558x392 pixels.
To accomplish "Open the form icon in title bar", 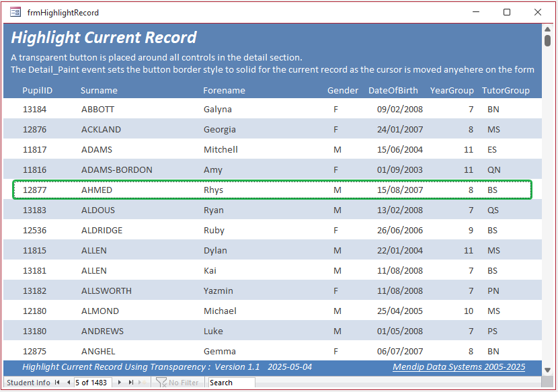I will coord(15,13).
